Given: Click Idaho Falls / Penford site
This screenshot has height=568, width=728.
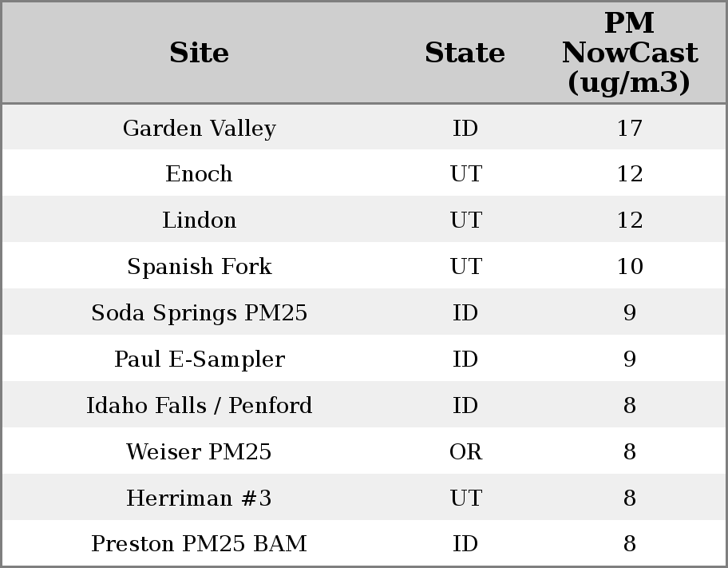Looking at the screenshot, I should [199, 406].
